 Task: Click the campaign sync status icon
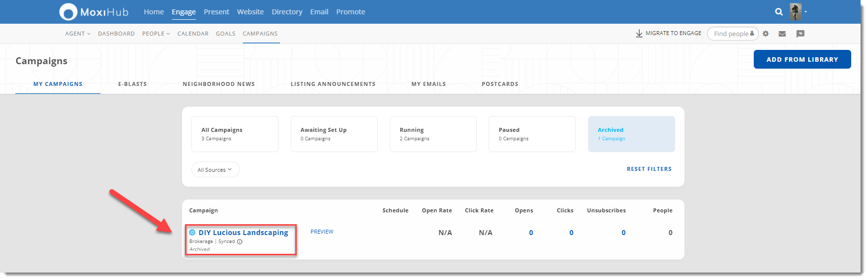pyautogui.click(x=192, y=233)
